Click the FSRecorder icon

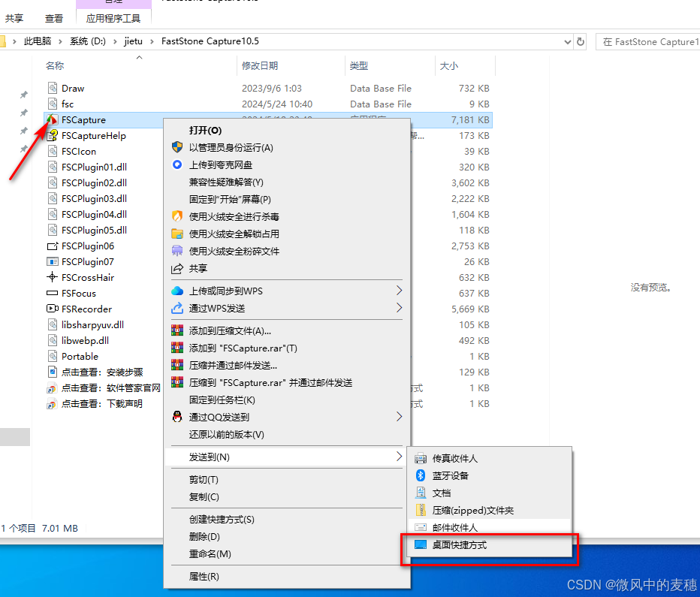pos(53,309)
